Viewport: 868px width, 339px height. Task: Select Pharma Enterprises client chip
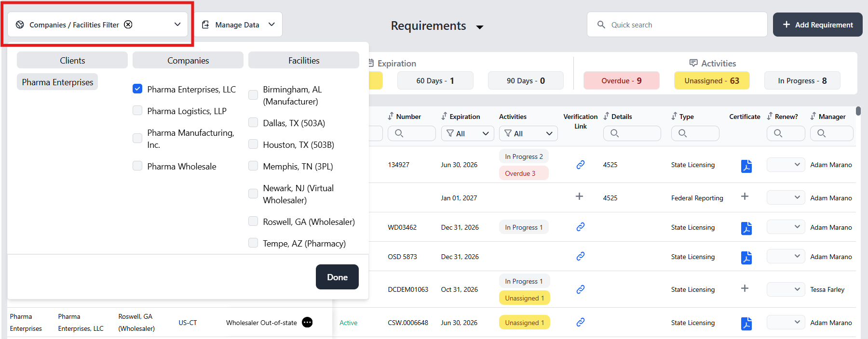tap(57, 82)
